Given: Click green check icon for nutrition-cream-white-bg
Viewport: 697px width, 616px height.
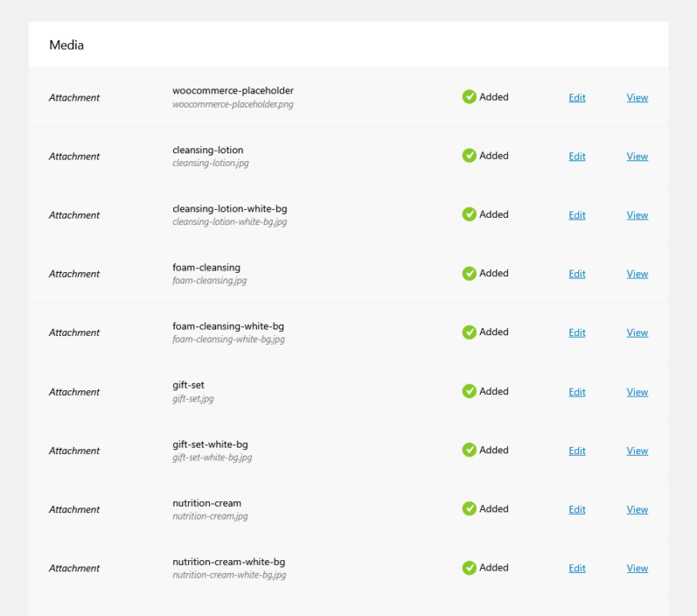Looking at the screenshot, I should [x=469, y=568].
